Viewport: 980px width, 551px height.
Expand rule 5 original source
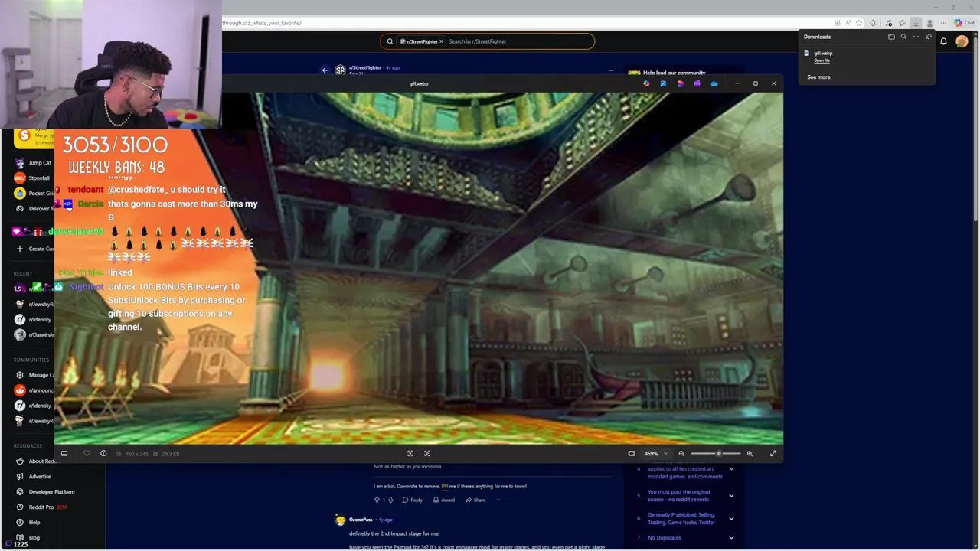coord(731,495)
